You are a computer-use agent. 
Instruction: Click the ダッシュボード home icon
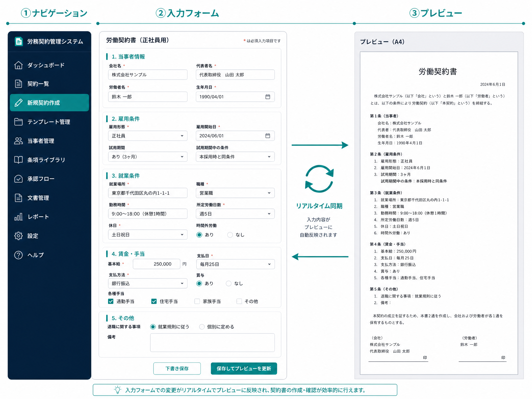(18, 65)
